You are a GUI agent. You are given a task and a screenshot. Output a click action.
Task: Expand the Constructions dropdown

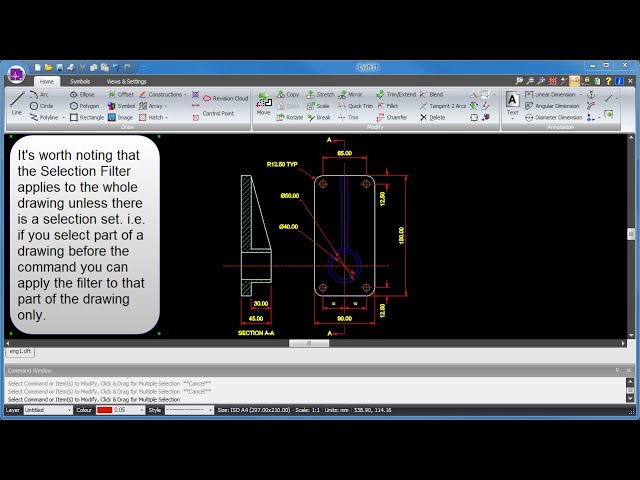[x=185, y=95]
